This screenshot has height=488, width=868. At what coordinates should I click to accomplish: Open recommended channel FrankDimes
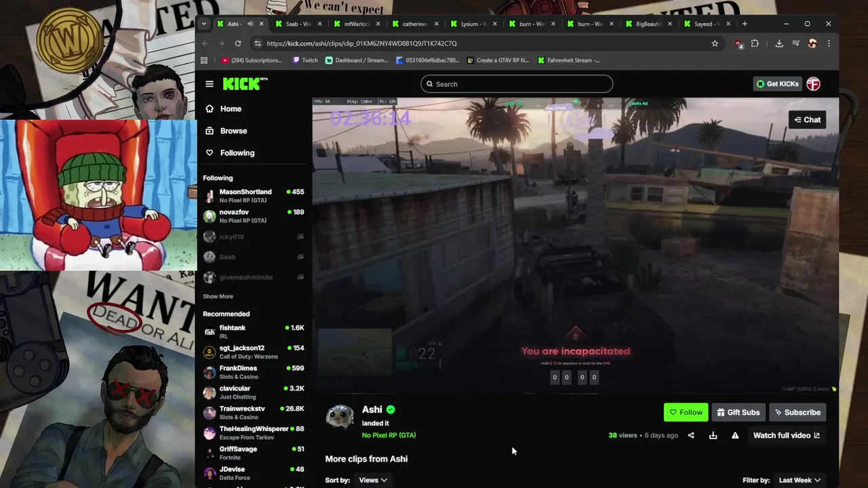point(254,372)
